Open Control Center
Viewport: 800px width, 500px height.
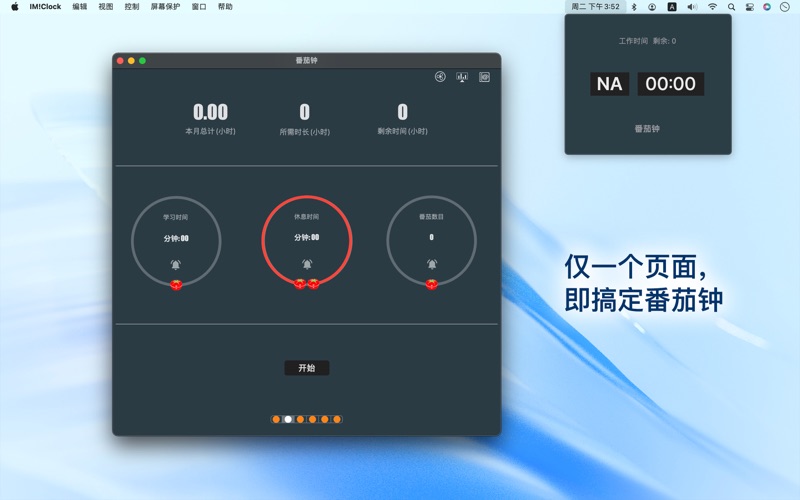(x=749, y=7)
